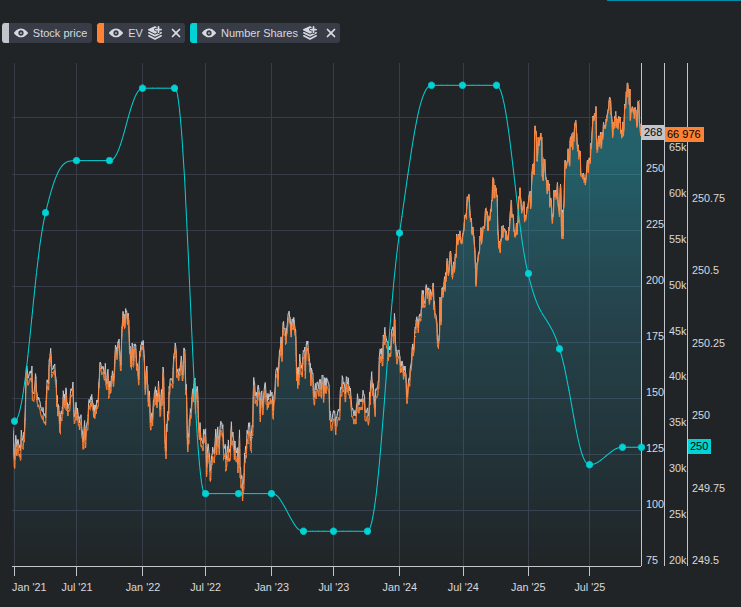Click the Stock price legend label
The image size is (741, 607).
[60, 33]
